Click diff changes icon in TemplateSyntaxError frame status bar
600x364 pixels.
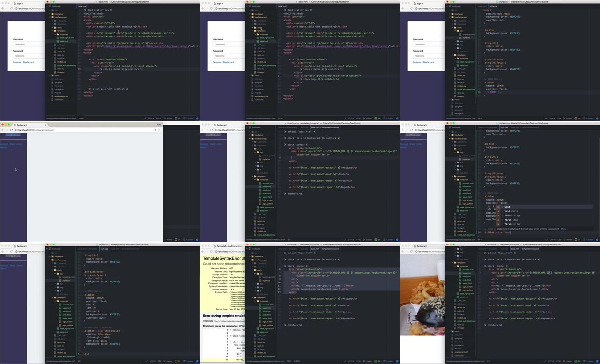377,361
